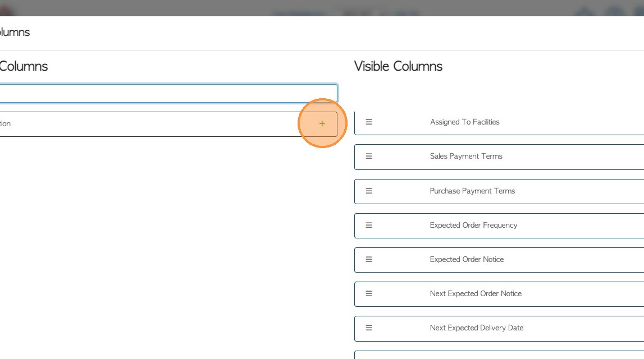This screenshot has height=359, width=644.
Task: Click the Sales Payment Terms column label
Action: coord(466,156)
